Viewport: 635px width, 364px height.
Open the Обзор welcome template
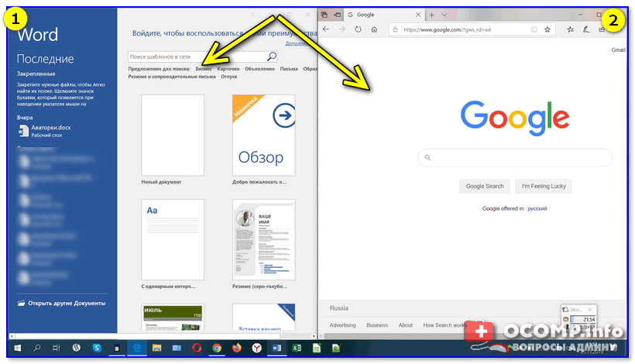(263, 136)
